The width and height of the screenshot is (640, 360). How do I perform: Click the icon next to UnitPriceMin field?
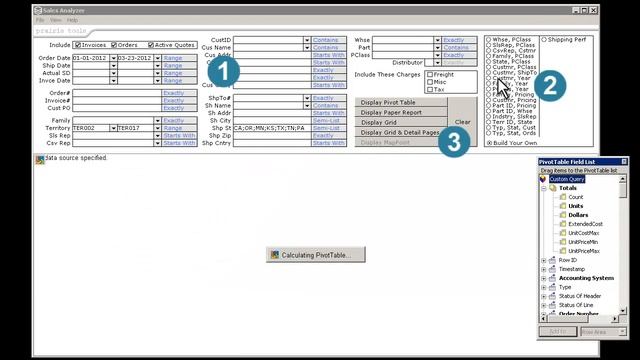(563, 242)
